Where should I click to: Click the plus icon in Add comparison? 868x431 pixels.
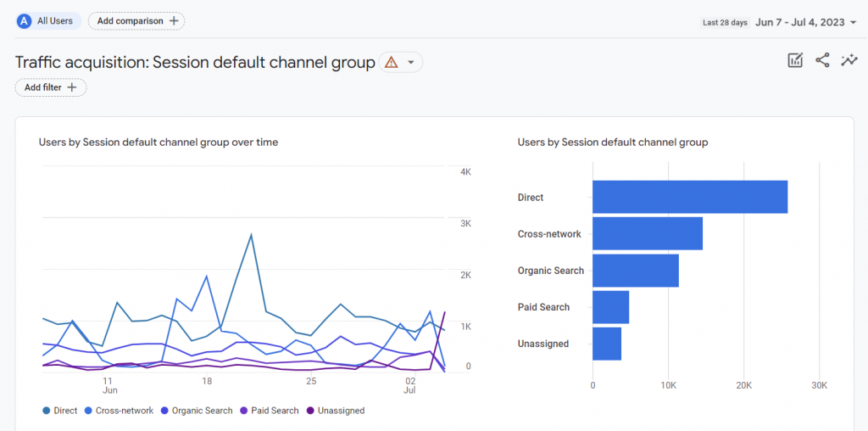coord(174,20)
